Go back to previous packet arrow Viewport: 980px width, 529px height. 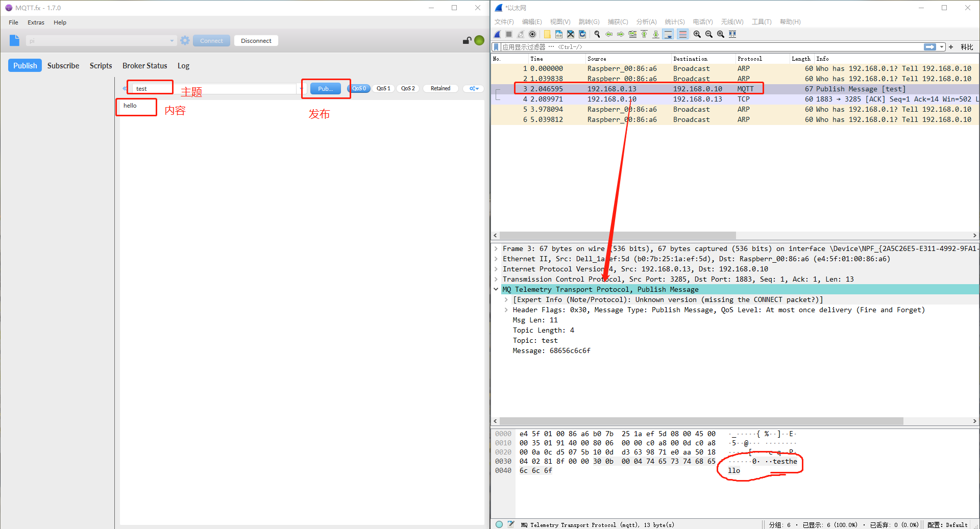pos(609,34)
